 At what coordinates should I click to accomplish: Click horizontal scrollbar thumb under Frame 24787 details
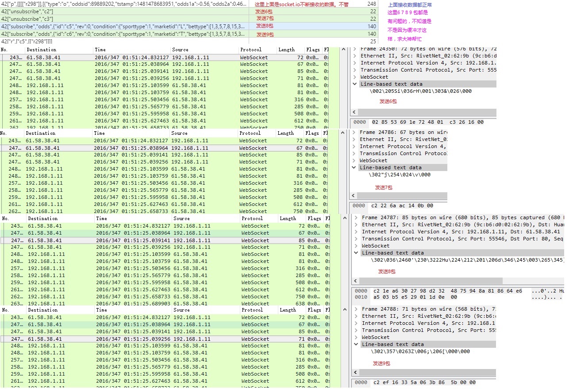pyautogui.click(x=431, y=281)
